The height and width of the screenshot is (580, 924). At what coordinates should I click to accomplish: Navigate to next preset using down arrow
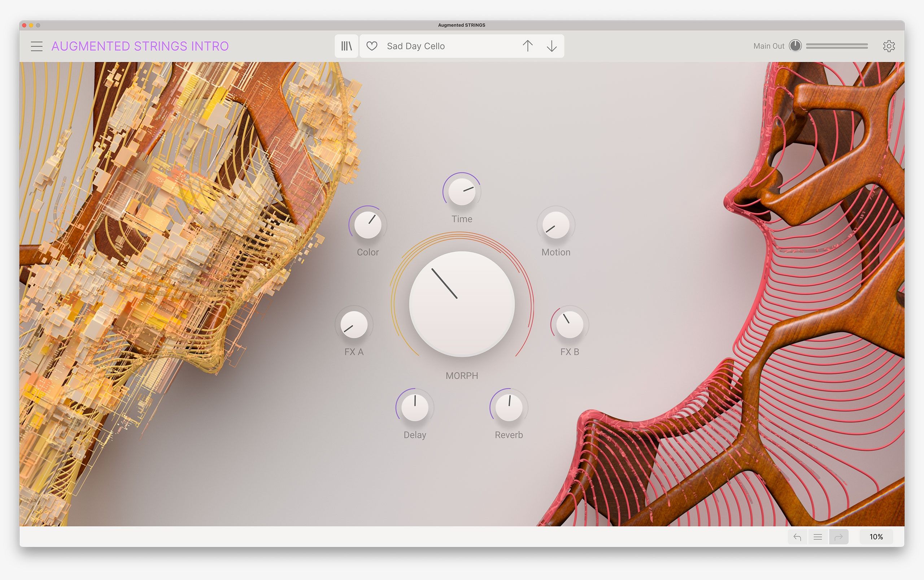tap(552, 46)
